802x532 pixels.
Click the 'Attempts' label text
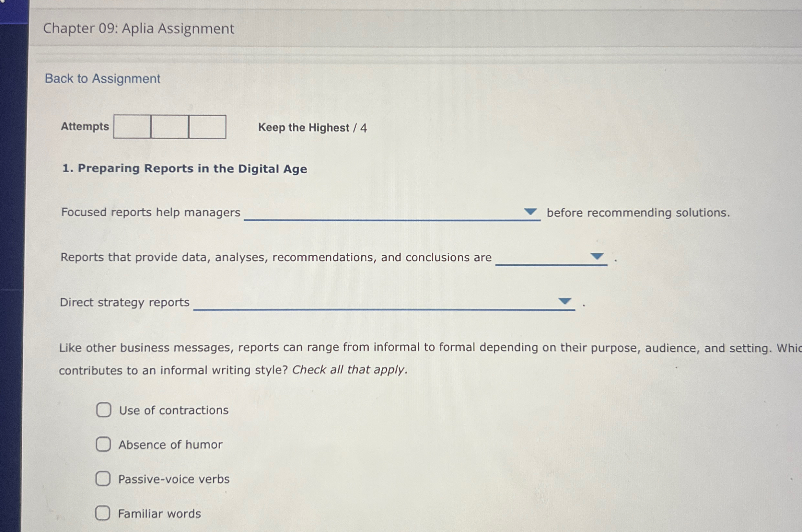point(85,126)
